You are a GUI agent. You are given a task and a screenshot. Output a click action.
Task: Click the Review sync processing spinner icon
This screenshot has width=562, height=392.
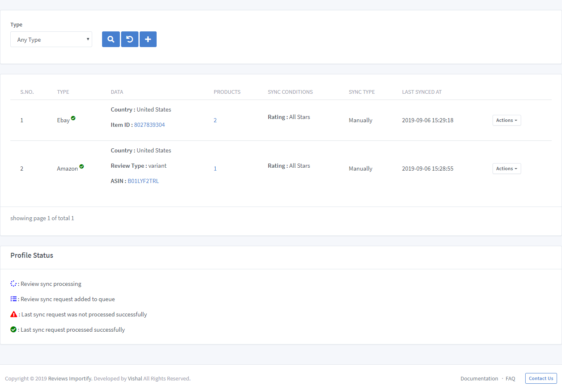(x=14, y=283)
